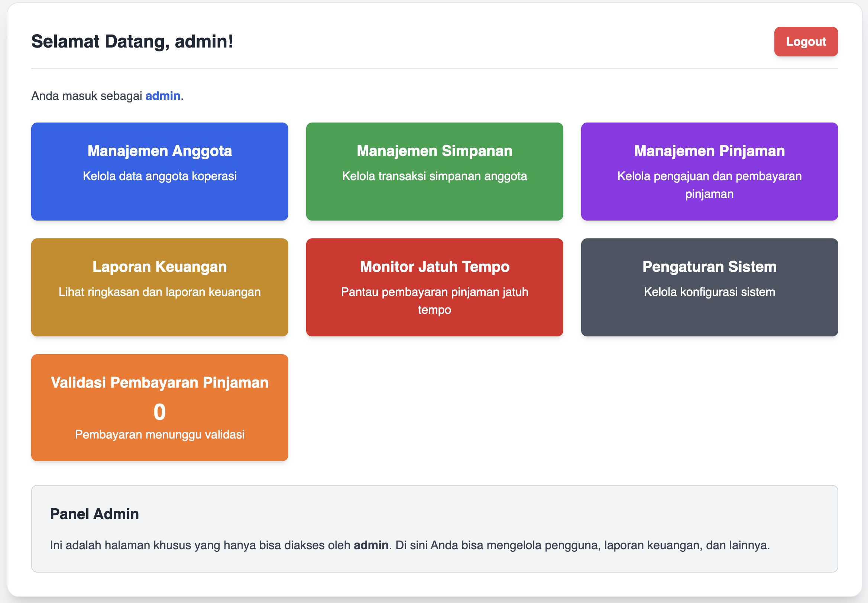868x603 pixels.
Task: Open the Monitor Jatuh Tempo card
Action: [434, 287]
